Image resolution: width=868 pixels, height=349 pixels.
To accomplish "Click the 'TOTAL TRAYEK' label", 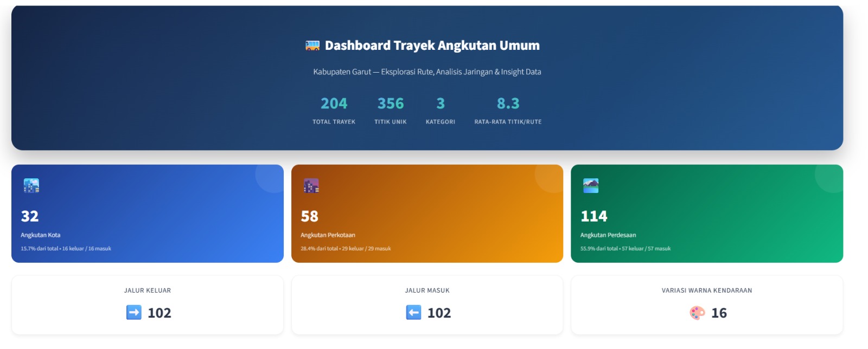I will click(334, 122).
